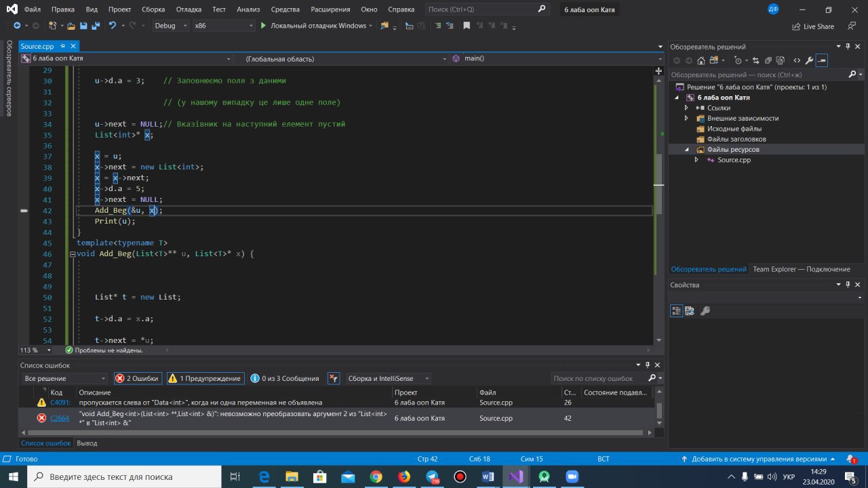Click the search magnifier icon in title bar
Viewport: 868px width, 488px height.
[x=541, y=9]
